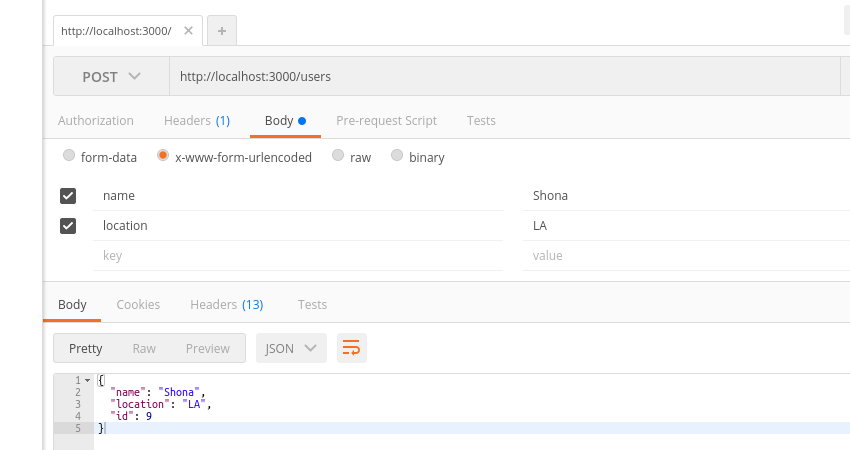View response Headers (13) tab
The image size is (850, 450).
click(227, 305)
